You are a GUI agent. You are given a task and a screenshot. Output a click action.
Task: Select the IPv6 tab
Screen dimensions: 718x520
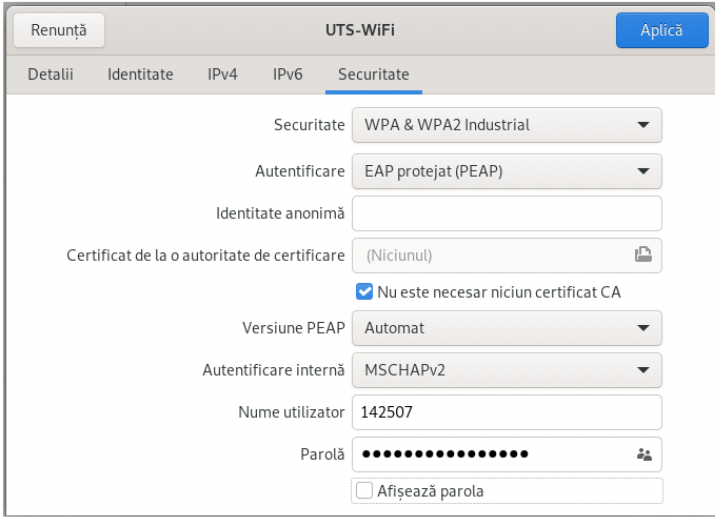(x=288, y=74)
